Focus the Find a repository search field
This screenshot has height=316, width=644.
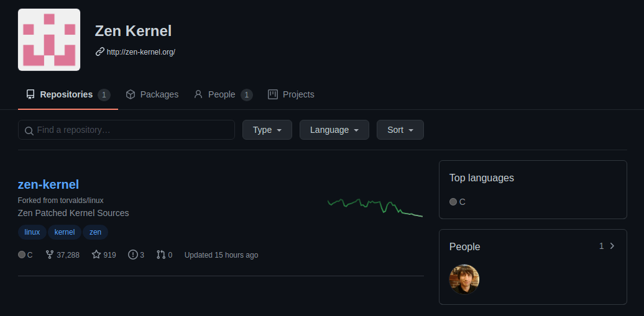pyautogui.click(x=127, y=130)
